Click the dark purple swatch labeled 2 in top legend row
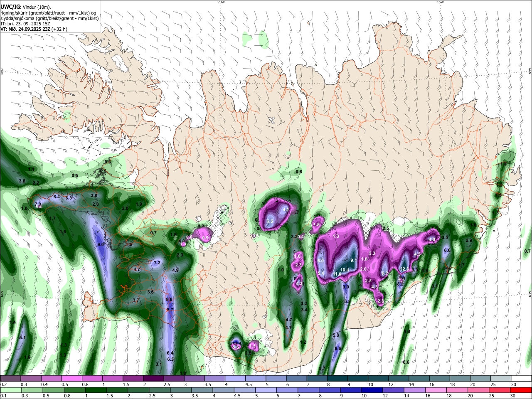This screenshot has width=532, height=399. point(153,378)
